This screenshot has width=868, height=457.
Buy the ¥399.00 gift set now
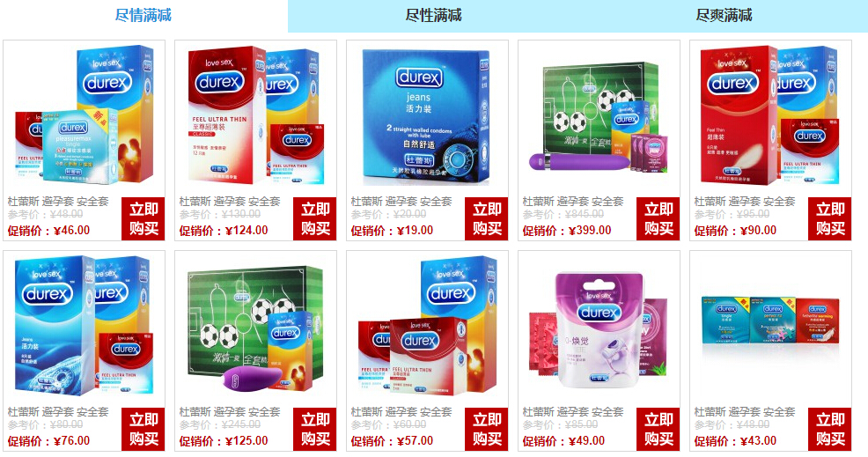658,218
